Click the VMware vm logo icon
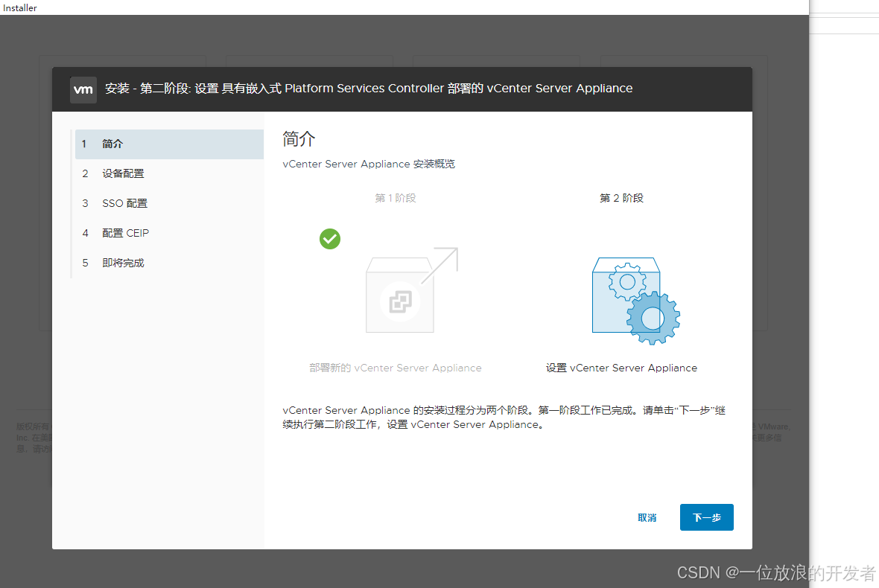 point(83,89)
